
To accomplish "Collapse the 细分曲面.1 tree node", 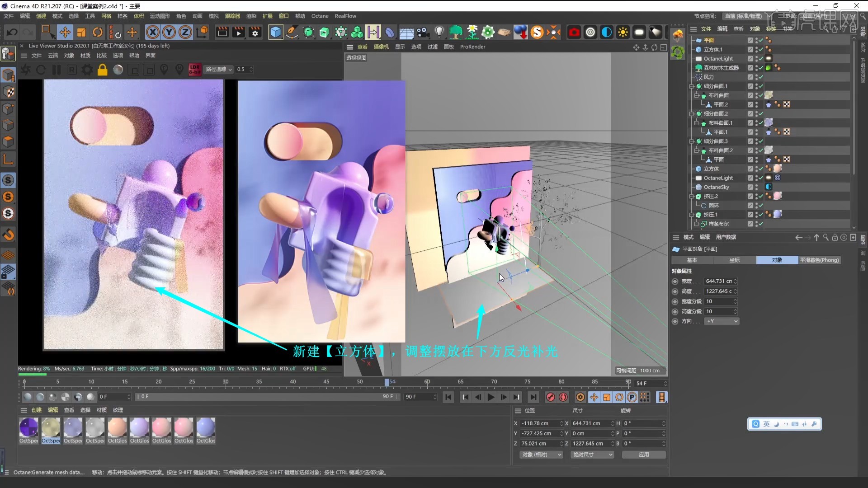I will [692, 86].
